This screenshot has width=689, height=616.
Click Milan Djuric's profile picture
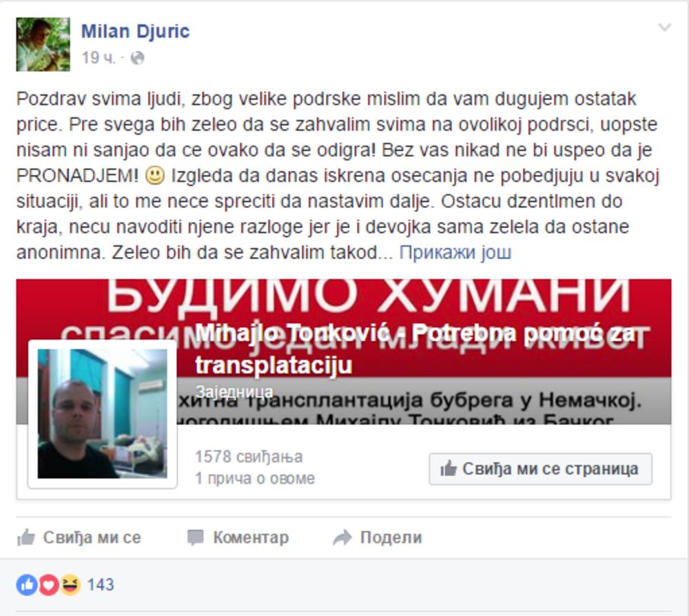tap(43, 44)
